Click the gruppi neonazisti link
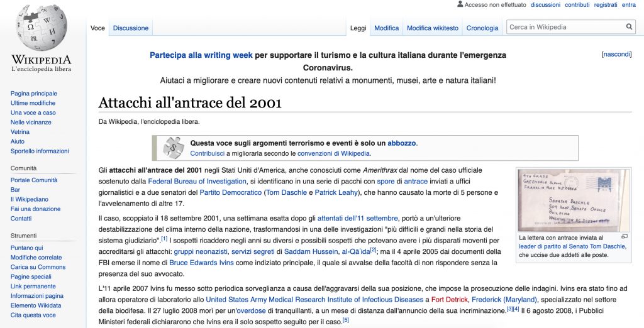The width and height of the screenshot is (644, 328). pos(201,251)
